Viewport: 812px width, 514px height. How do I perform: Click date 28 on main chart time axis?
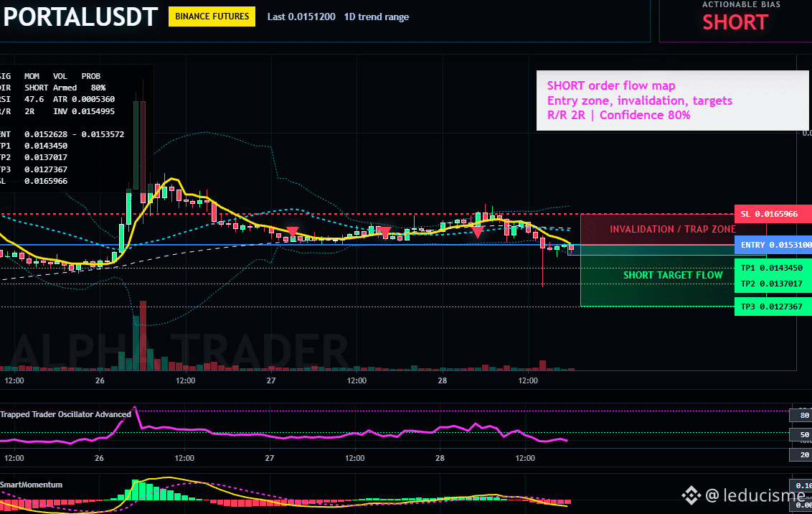tap(443, 380)
